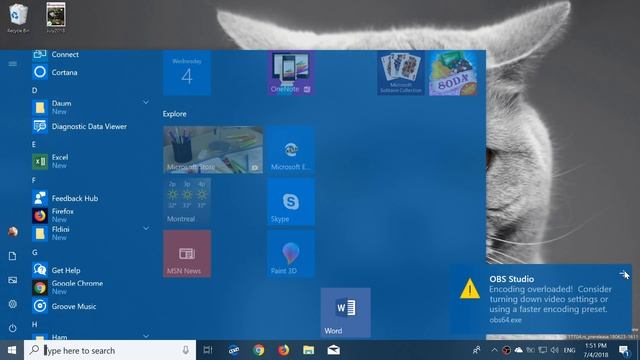This screenshot has width=640, height=360.
Task: Open Pictures from Start sidebar
Action: pos(12,280)
